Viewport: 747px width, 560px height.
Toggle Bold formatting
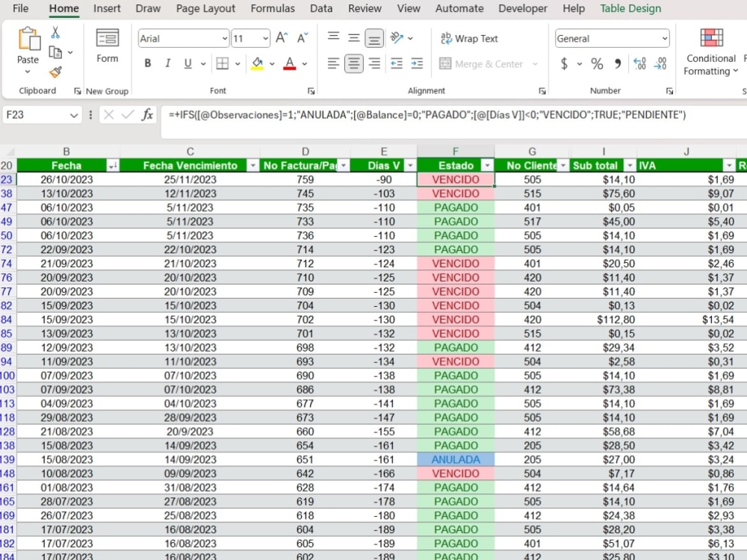148,63
